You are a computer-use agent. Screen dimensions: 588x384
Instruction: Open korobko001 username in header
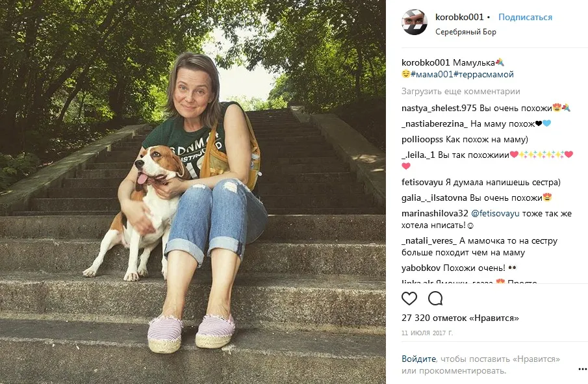coord(459,17)
